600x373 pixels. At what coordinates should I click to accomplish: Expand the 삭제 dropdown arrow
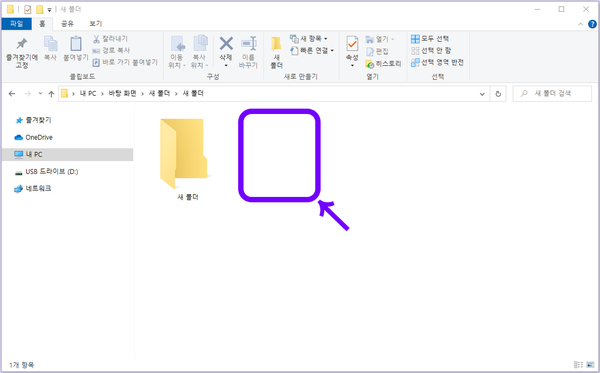[226, 66]
